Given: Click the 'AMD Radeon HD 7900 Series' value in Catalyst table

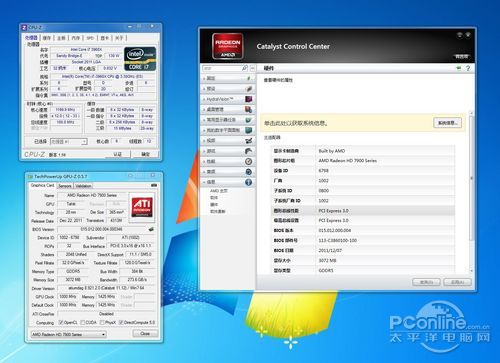Looking at the screenshot, I should click(x=348, y=161).
